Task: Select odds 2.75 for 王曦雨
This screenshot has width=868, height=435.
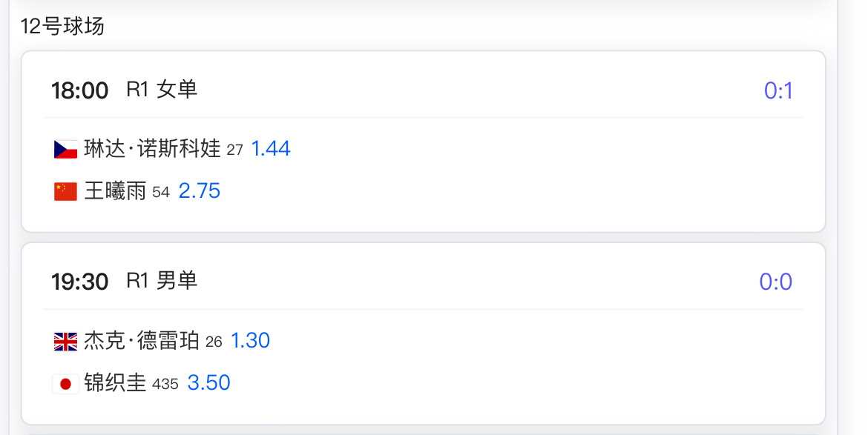Action: tap(200, 191)
